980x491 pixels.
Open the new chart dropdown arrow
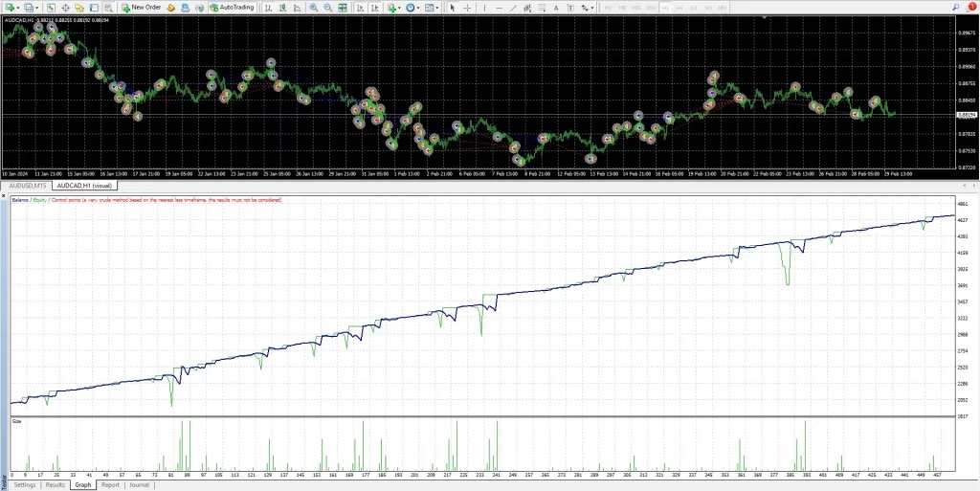pyautogui.click(x=16, y=7)
